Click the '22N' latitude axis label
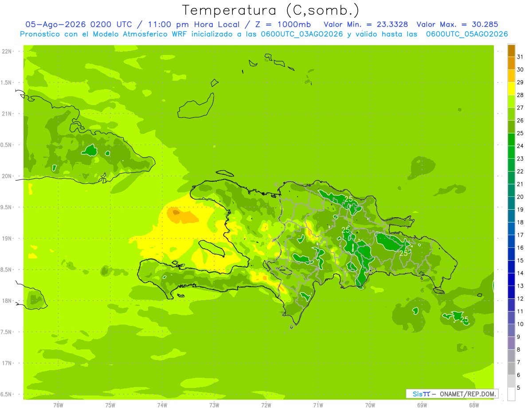The image size is (532, 411). [7, 51]
